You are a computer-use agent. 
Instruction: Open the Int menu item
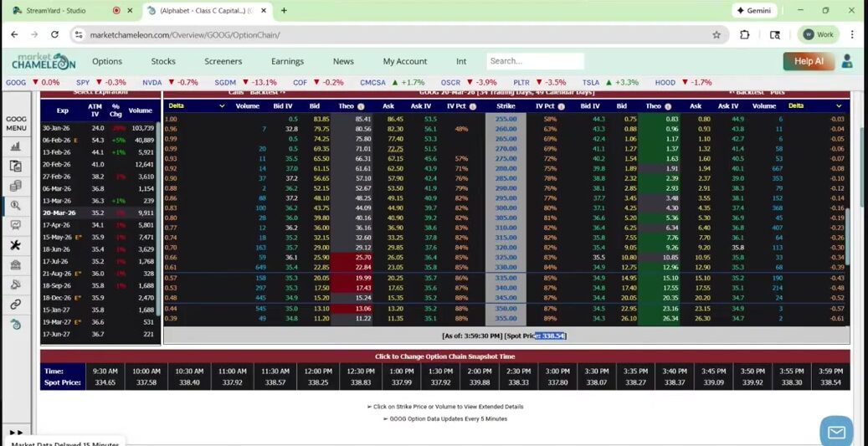tap(461, 61)
